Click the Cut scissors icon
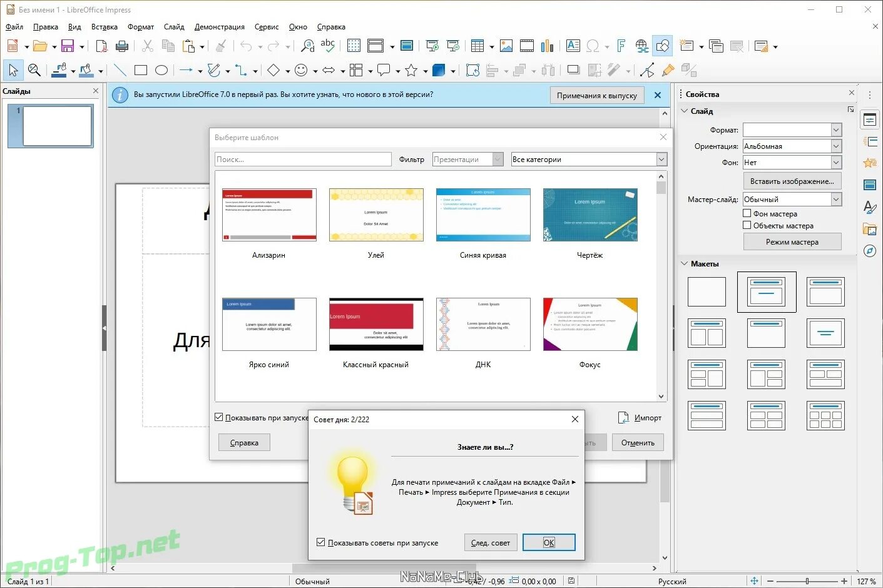The width and height of the screenshot is (883, 588). tap(148, 46)
